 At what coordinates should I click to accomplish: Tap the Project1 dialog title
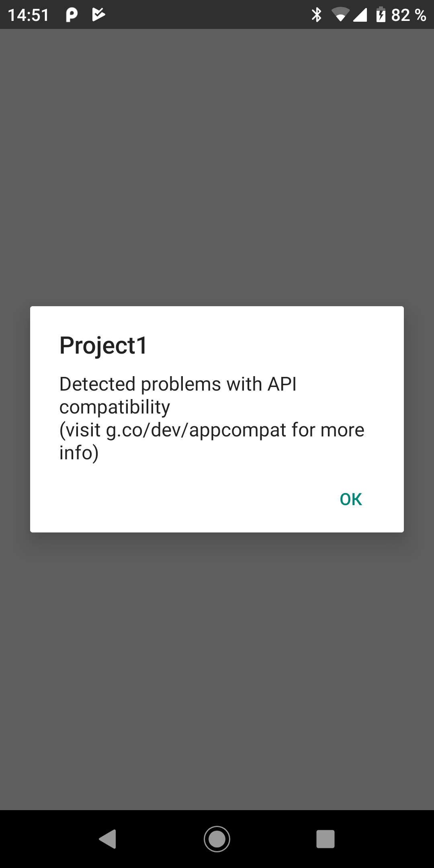point(104,345)
